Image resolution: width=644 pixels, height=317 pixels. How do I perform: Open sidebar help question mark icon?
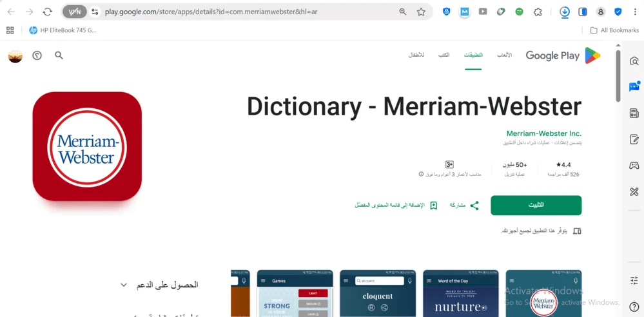[x=634, y=306]
